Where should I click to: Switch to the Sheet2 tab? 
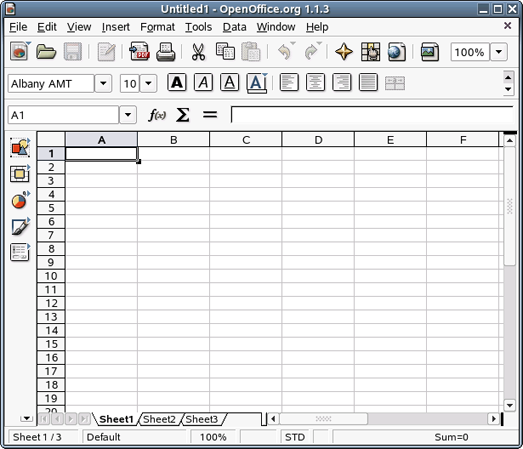click(159, 419)
